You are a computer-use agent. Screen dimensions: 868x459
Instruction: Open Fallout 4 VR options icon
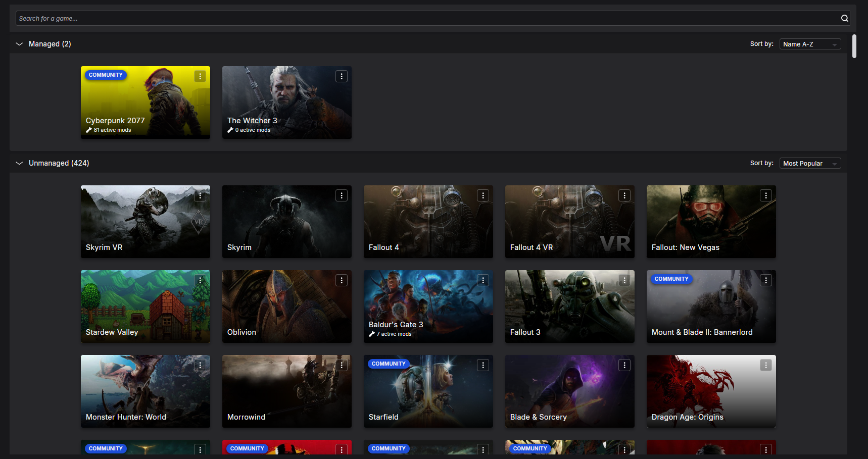(x=624, y=195)
